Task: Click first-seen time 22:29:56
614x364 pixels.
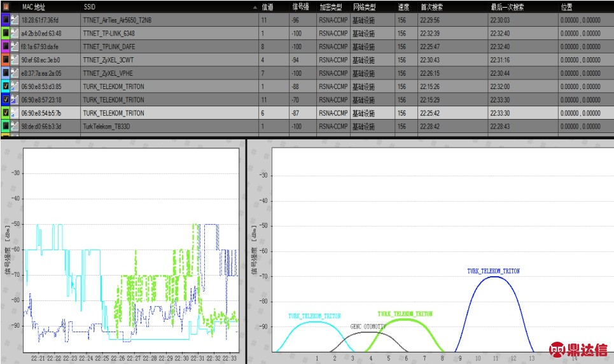Action: point(429,20)
